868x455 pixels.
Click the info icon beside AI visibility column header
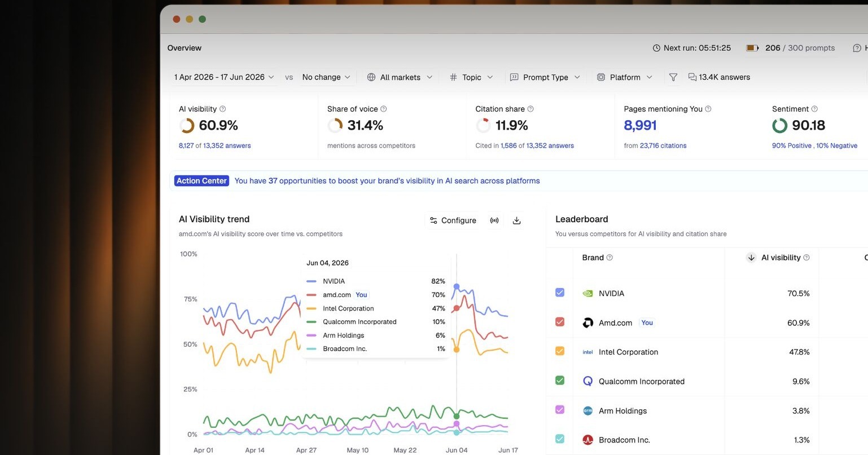[x=806, y=258]
